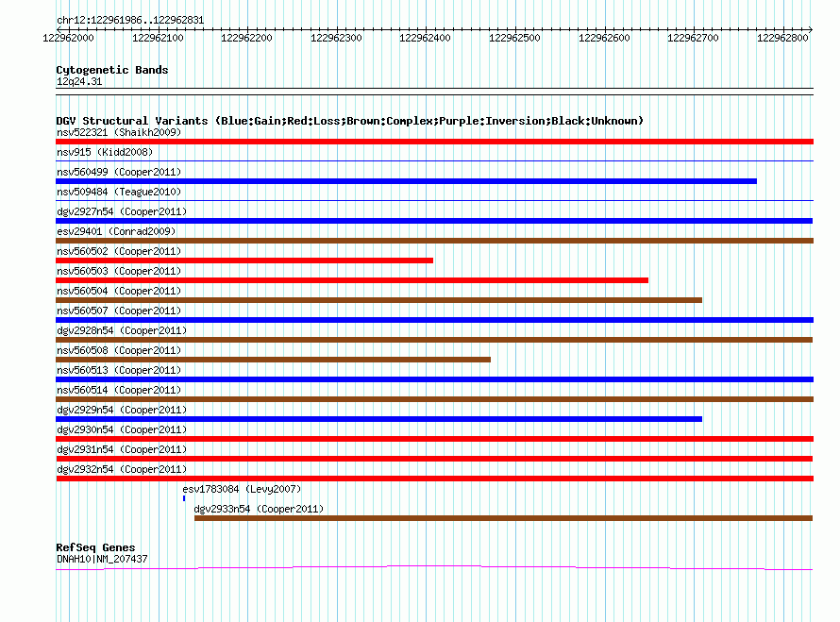
Task: Click the brown complex bar under esv29401
Action: [x=434, y=241]
